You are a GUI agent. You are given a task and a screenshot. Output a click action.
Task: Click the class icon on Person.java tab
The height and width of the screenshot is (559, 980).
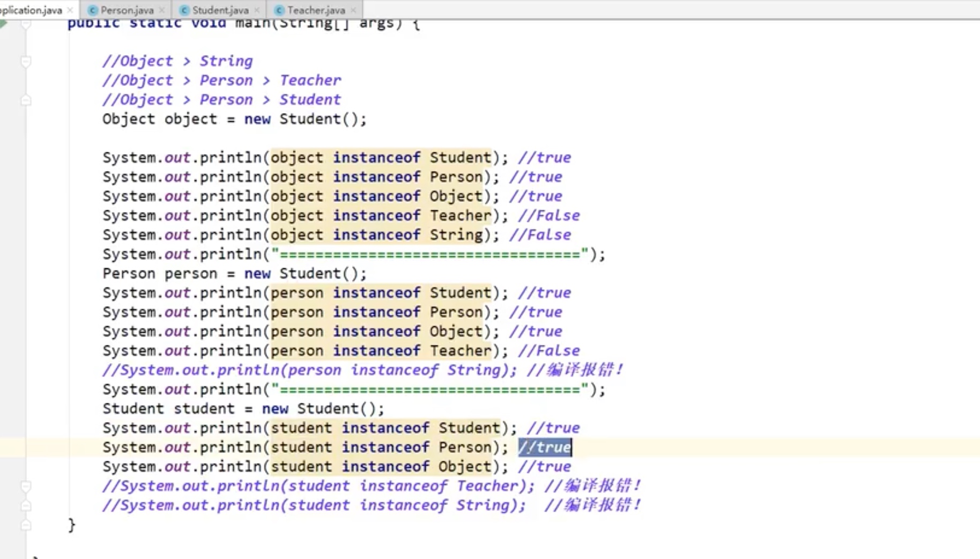(93, 10)
